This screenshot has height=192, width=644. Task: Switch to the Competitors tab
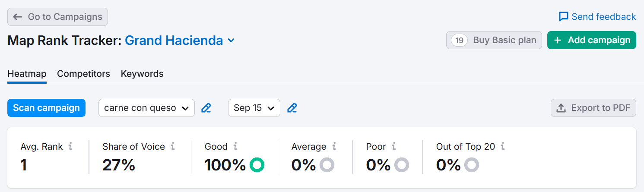point(83,74)
